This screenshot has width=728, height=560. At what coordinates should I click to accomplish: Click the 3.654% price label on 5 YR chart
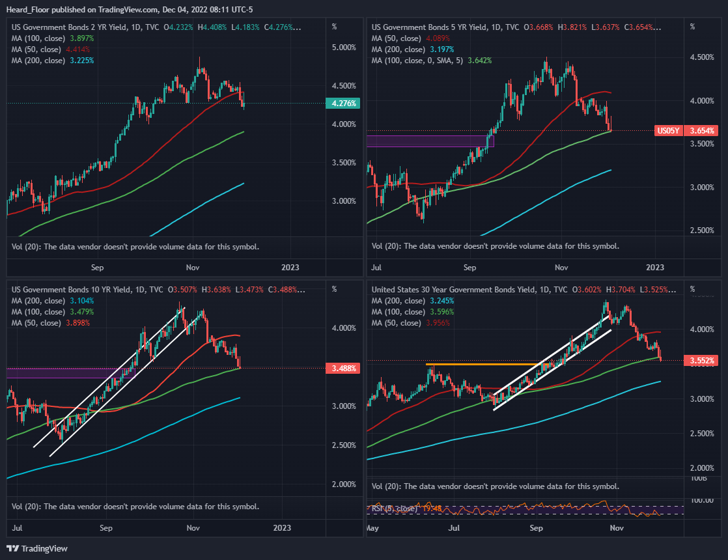[701, 131]
